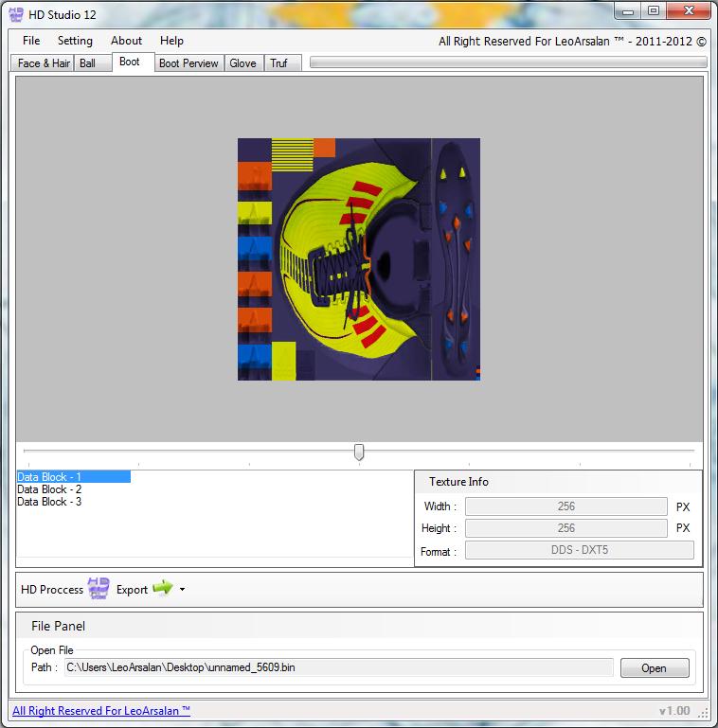This screenshot has height=728, width=718.
Task: Select the Boot Perview tab
Action: coord(188,63)
